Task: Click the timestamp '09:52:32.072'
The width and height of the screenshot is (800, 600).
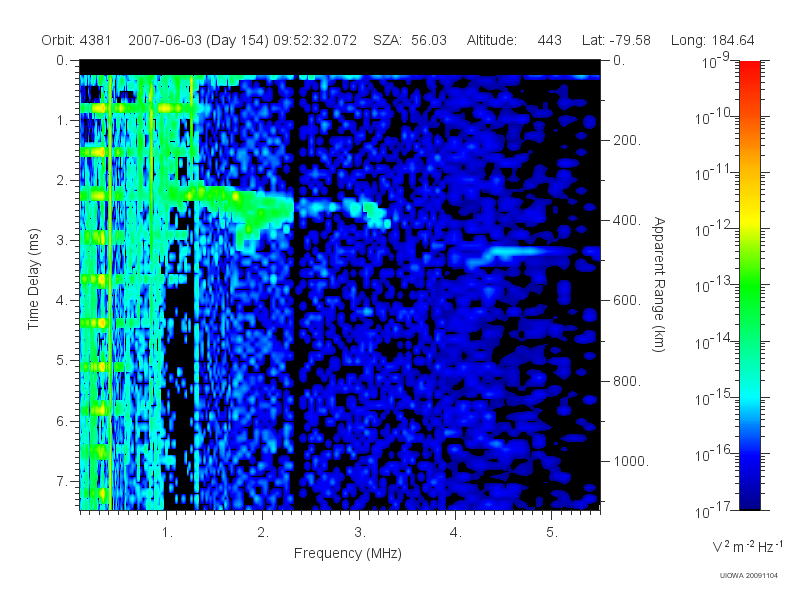Action: tap(315, 40)
